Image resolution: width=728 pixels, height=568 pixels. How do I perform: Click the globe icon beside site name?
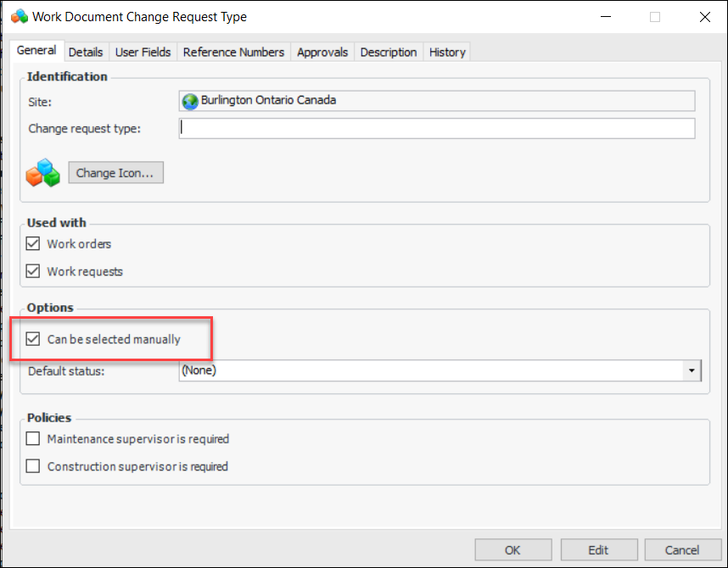click(x=190, y=101)
